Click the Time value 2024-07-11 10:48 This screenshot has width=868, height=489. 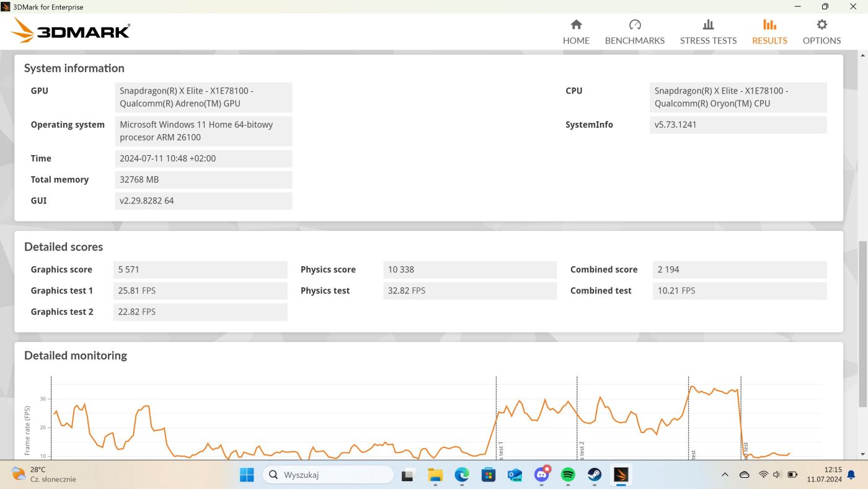[203, 158]
